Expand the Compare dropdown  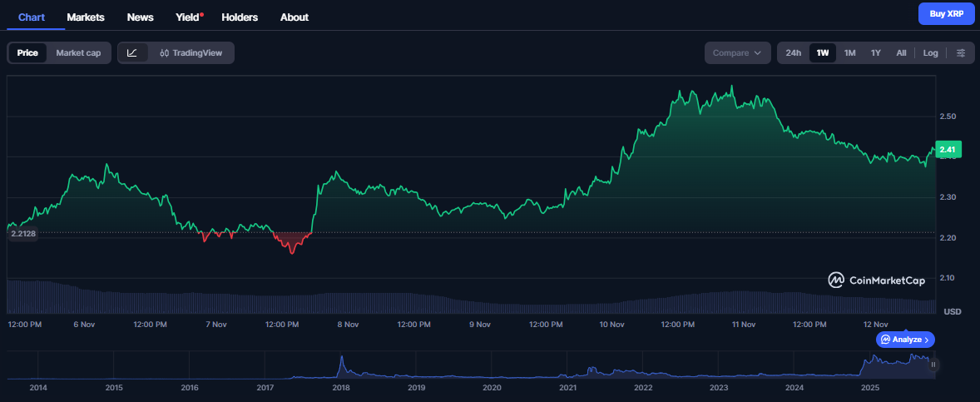coord(737,53)
